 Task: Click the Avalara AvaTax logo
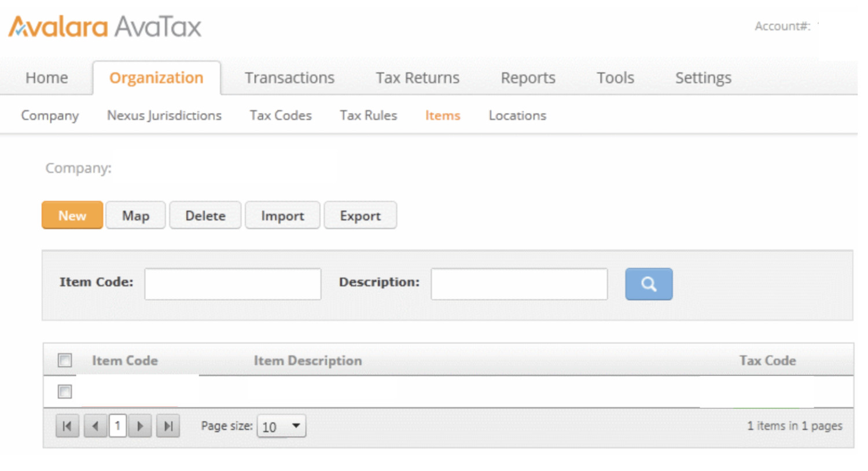point(104,25)
